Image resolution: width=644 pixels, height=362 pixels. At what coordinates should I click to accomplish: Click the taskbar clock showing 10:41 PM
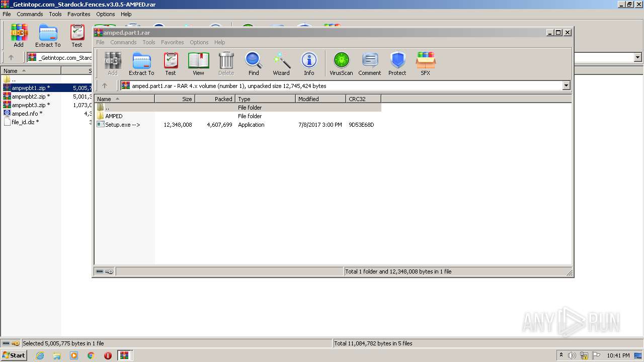click(x=618, y=355)
